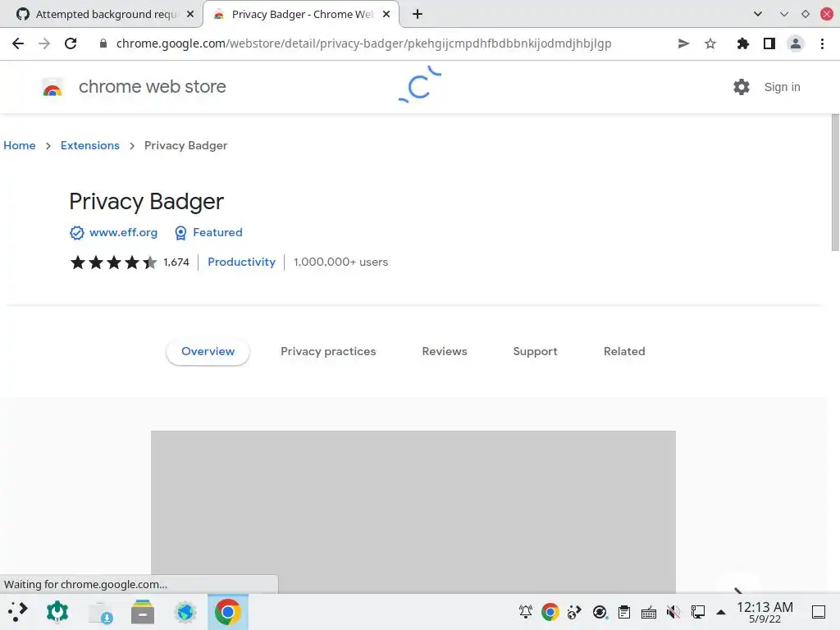Image resolution: width=840 pixels, height=630 pixels.
Task: Open the file manager taskbar icon
Action: click(143, 612)
